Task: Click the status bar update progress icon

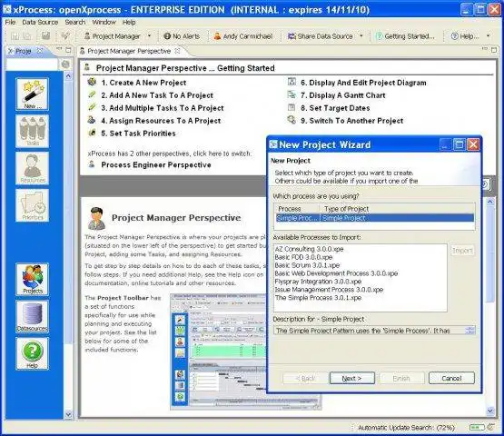Action: pos(477,427)
